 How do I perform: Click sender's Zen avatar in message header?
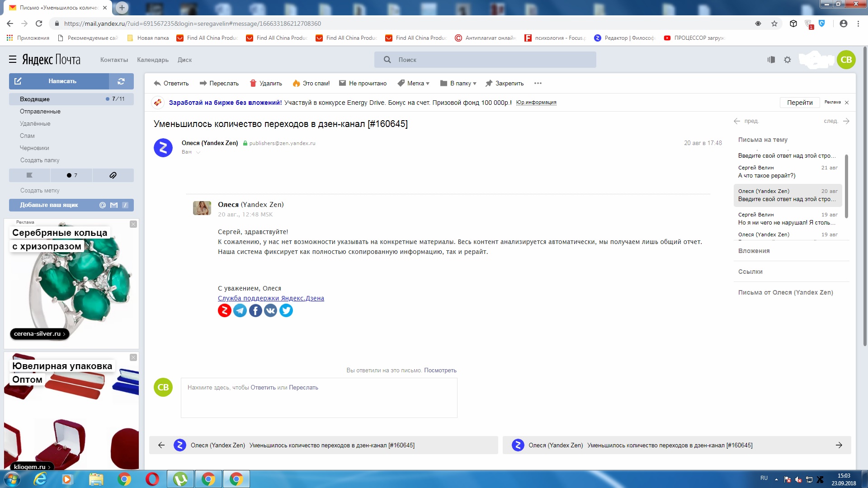[x=163, y=148]
